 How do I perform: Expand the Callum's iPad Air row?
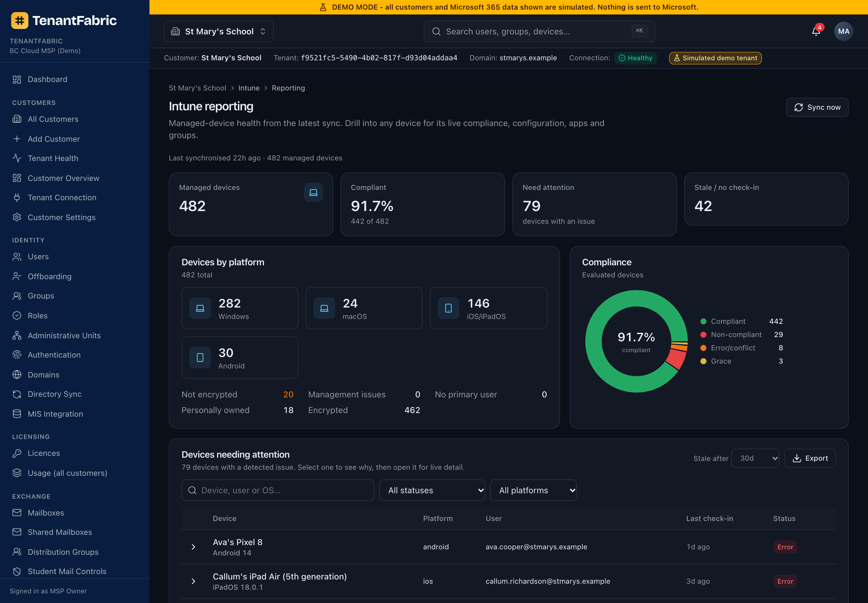pos(193,581)
